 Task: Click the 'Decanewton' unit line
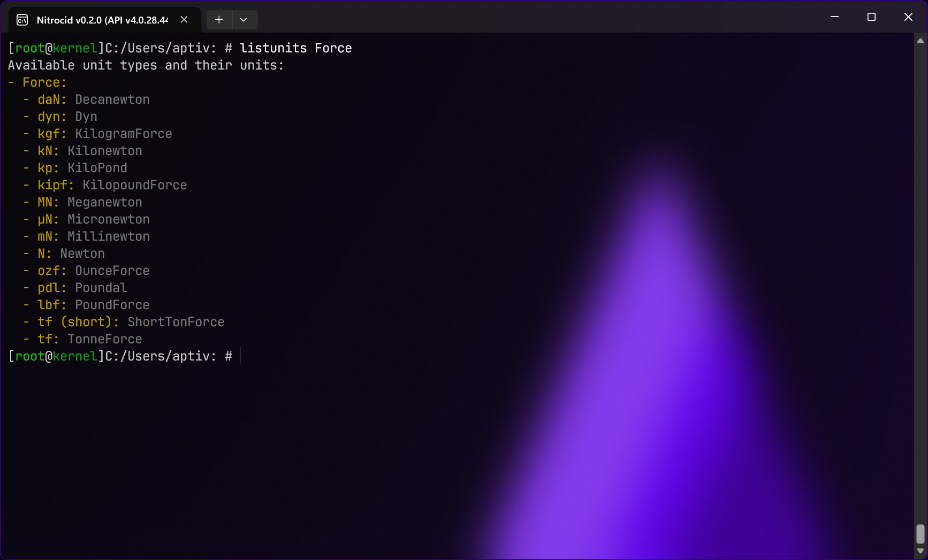[112, 99]
